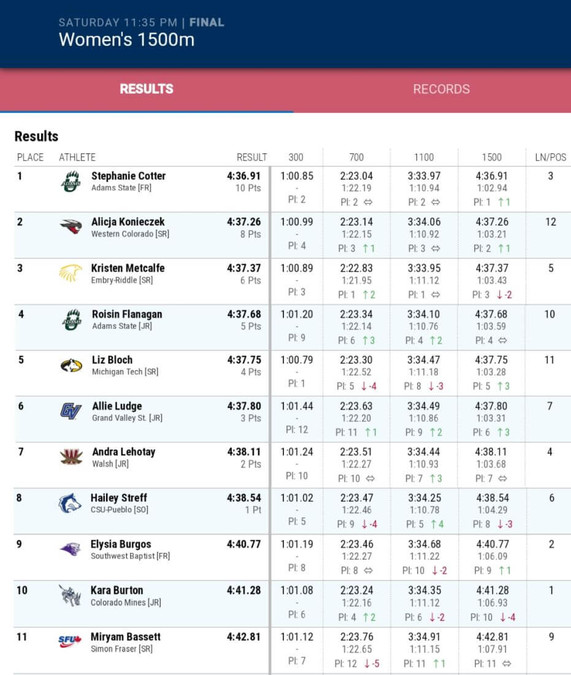Click the Walsh team logo beside Andra Lehotay
Viewport: 571px width, 675px height.
click(x=71, y=457)
